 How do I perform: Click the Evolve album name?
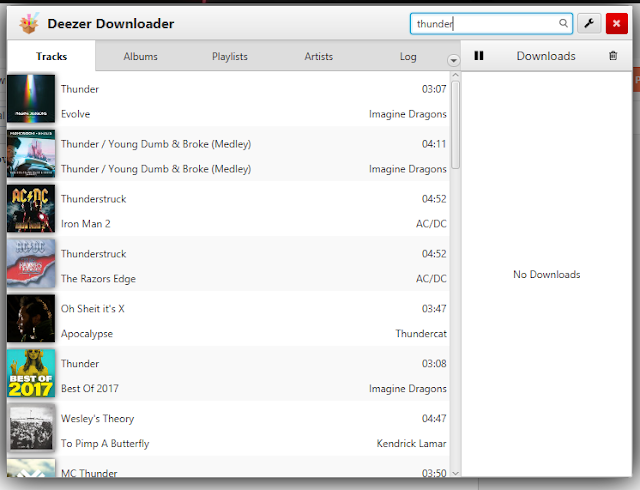(x=75, y=114)
